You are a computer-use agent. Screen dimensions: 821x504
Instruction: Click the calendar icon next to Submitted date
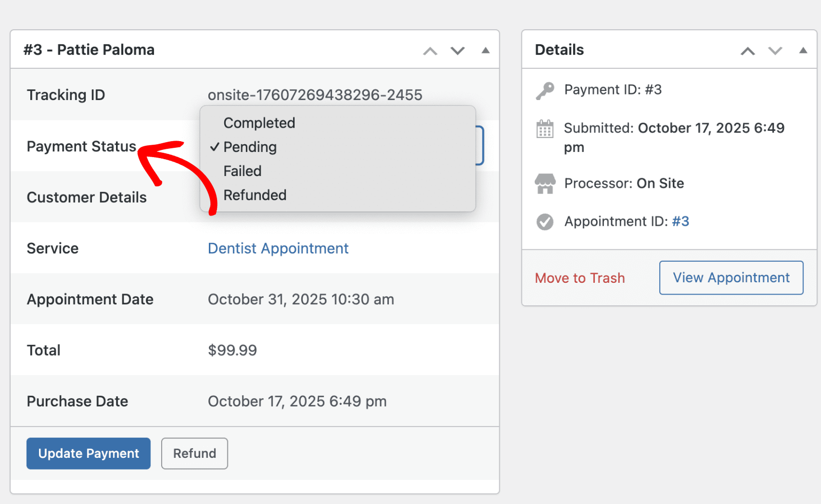pyautogui.click(x=545, y=129)
